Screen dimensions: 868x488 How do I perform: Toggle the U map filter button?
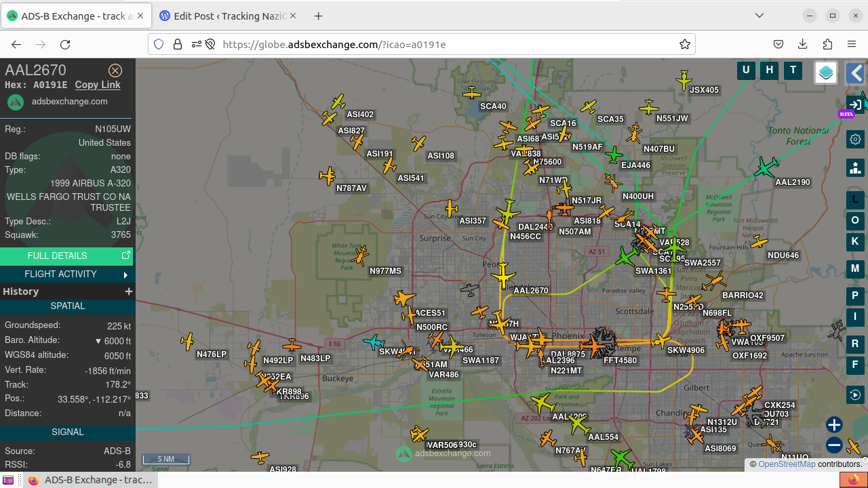tap(746, 70)
